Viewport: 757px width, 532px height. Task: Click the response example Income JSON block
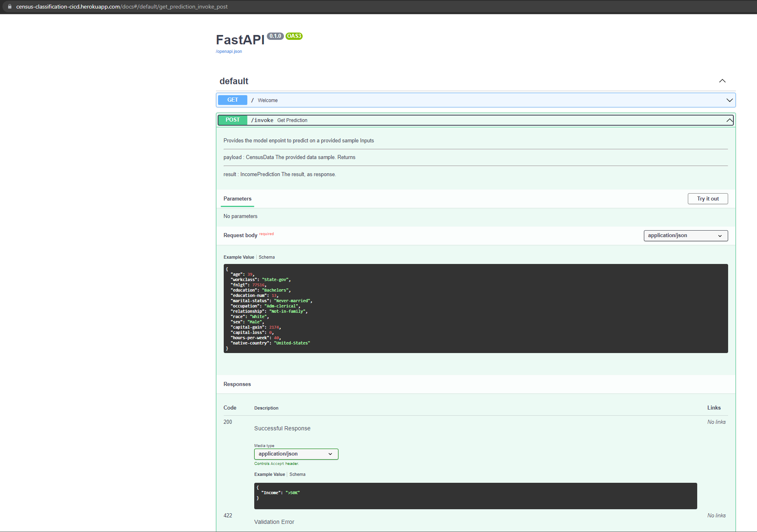[x=476, y=496]
